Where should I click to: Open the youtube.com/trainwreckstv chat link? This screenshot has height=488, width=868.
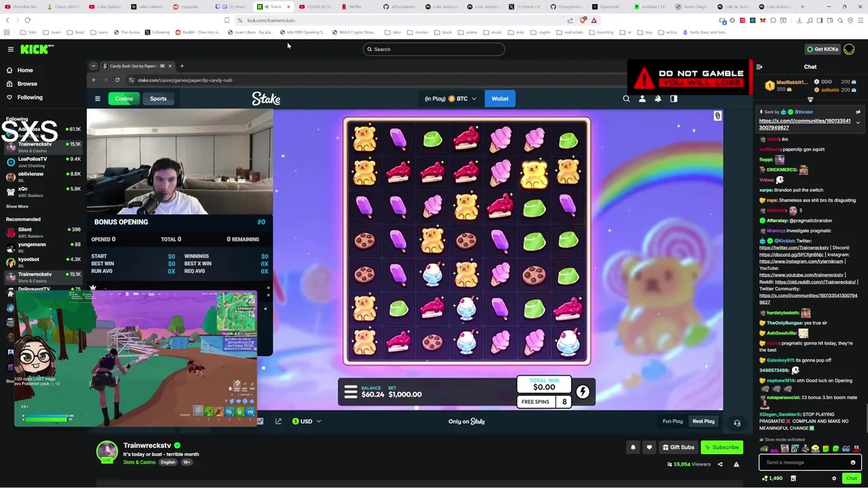pos(802,275)
